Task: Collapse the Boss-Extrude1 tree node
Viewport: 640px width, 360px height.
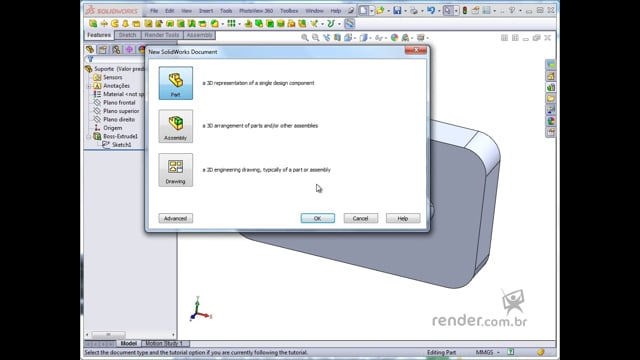Action: [89, 136]
